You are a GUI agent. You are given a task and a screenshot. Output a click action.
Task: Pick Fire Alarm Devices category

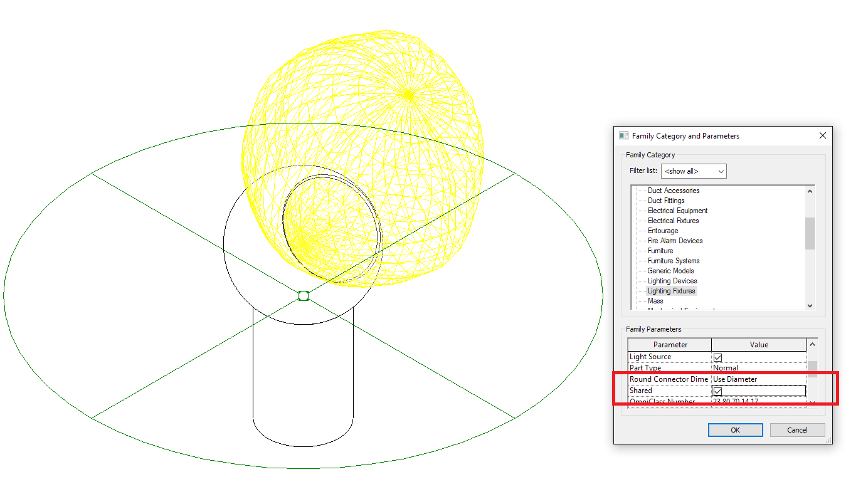[675, 241]
